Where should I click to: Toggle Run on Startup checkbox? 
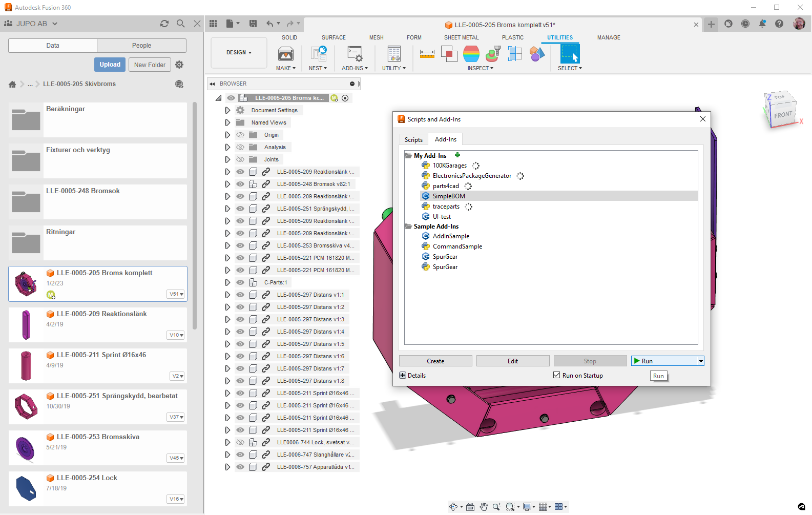click(556, 375)
